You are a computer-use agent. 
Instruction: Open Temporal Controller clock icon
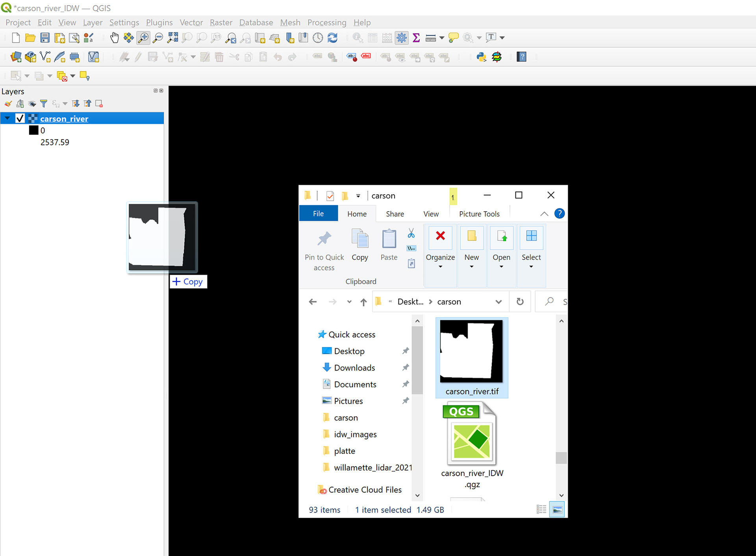pos(318,37)
